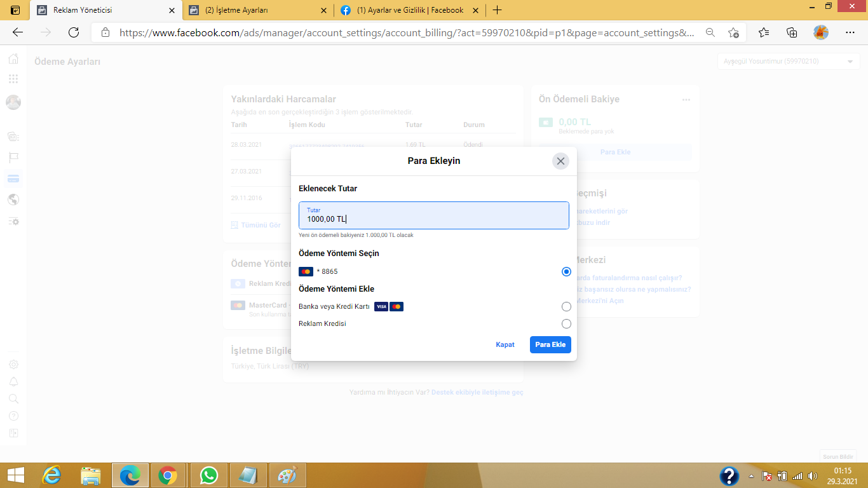This screenshot has height=488, width=868.
Task: Open the tab actions menu icon
Action: tap(15, 10)
